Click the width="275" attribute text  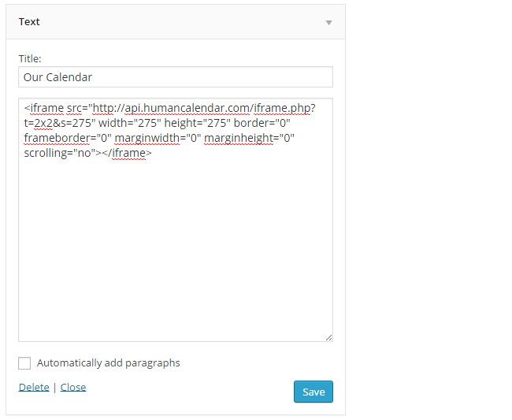point(130,123)
